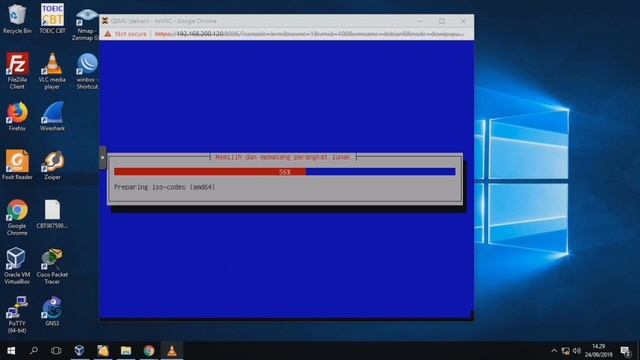Launch Zoiper desktop shortcut
This screenshot has width=640, height=360.
pyautogui.click(x=52, y=164)
